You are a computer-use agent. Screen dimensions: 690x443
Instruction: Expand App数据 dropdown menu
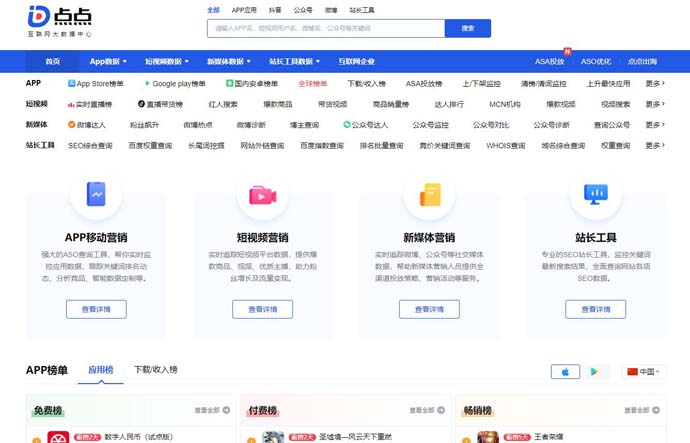coord(108,61)
